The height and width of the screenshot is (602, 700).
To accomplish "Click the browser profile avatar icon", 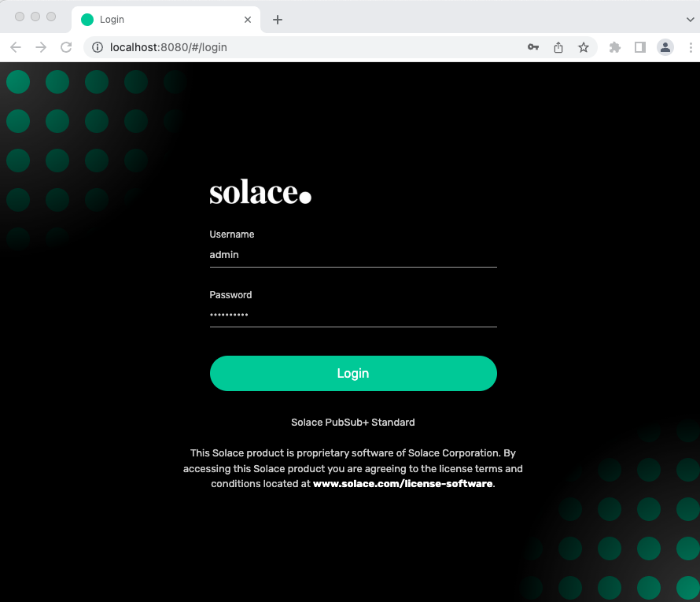I will click(x=665, y=47).
